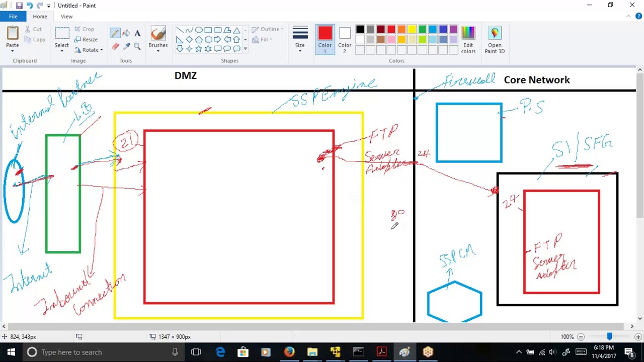The image size is (644, 362).
Task: Click the Save icon in title bar
Action: click(x=19, y=6)
